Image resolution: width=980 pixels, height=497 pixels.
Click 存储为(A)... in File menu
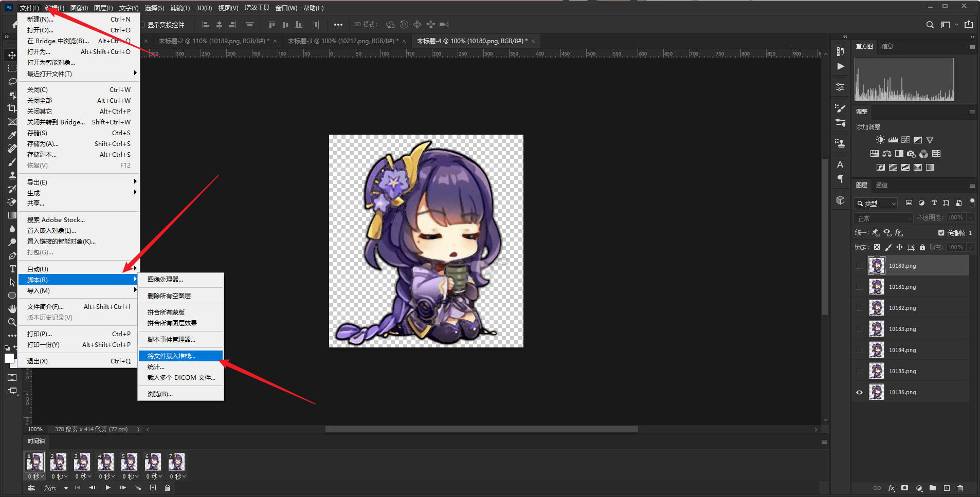point(79,143)
